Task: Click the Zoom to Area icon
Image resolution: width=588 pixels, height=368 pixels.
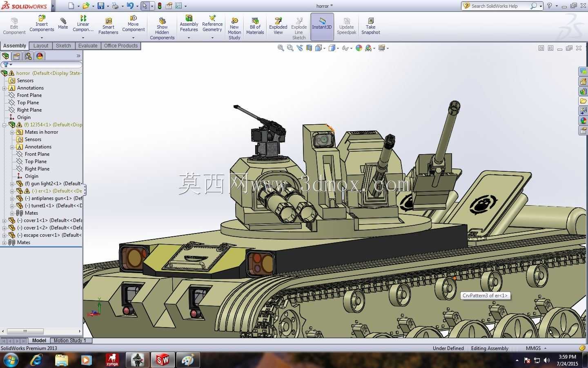Action: tap(290, 48)
